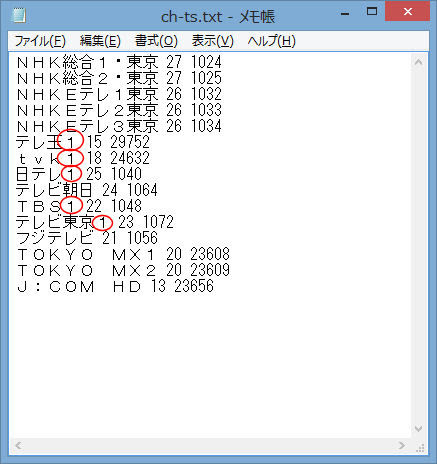
Task: Click the line 'ＴＢＳ１ 22 1048'
Action: pyautogui.click(x=79, y=206)
